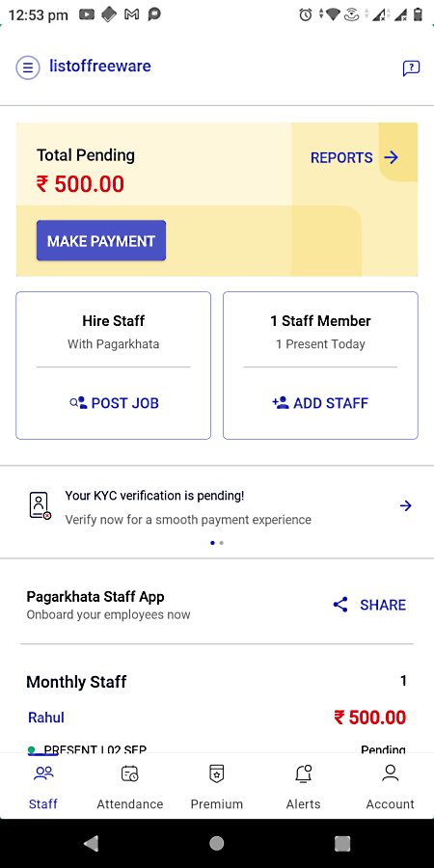This screenshot has height=868, width=434.
Task: Tap the Android back navigation button
Action: [91, 843]
